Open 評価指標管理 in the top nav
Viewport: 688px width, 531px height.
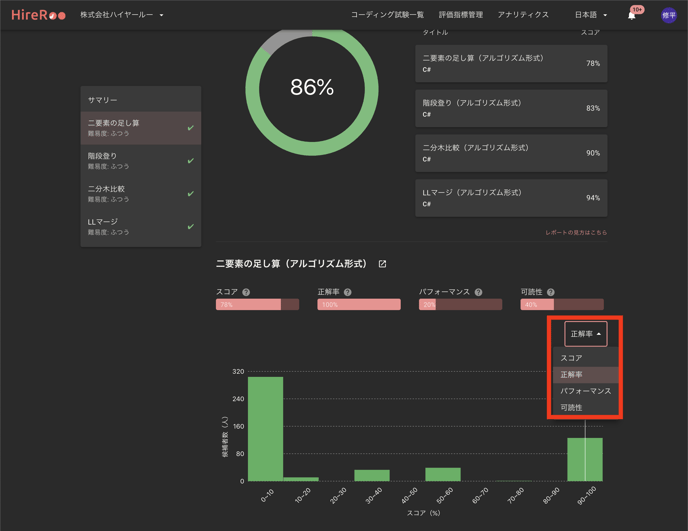[x=461, y=15]
